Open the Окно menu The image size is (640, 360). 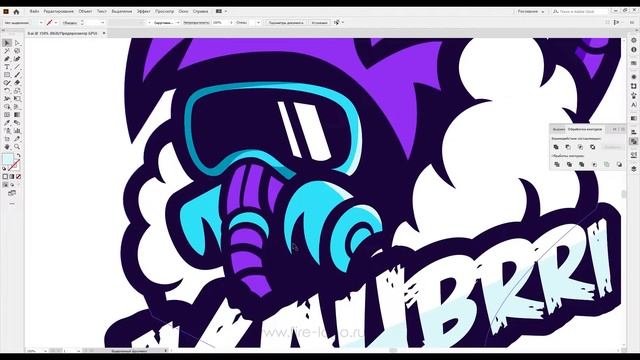pos(184,11)
